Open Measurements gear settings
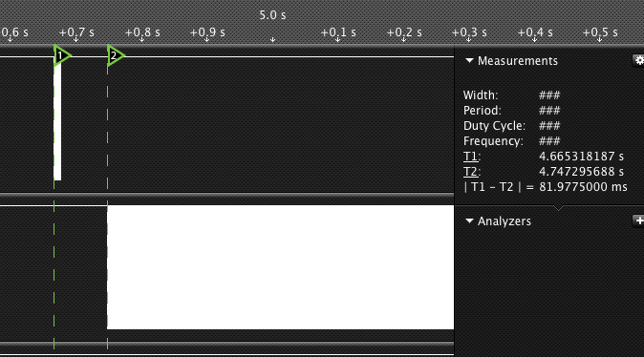Screen dimensions: 644x357 pyautogui.click(x=638, y=61)
